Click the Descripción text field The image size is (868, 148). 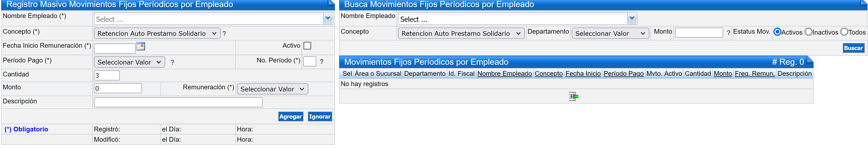[178, 102]
